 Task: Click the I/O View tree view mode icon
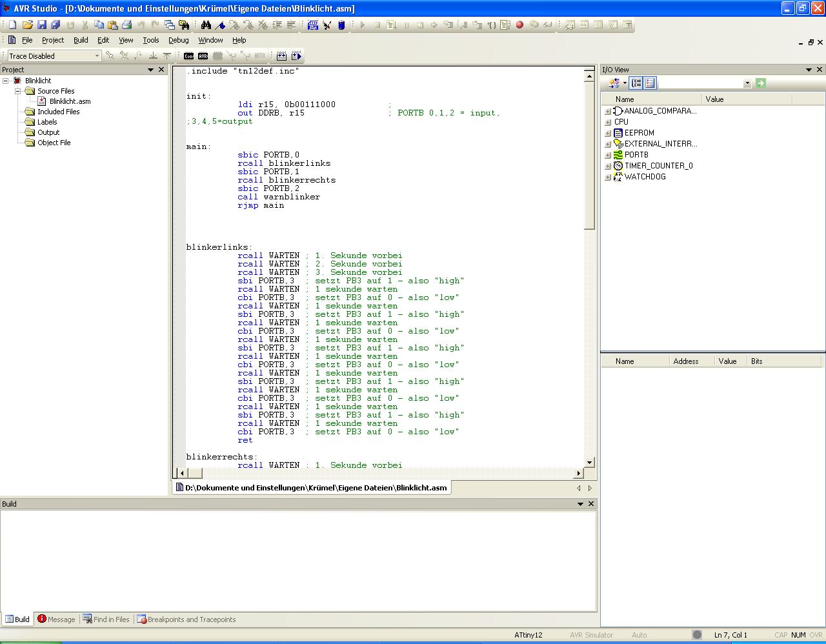[x=636, y=83]
